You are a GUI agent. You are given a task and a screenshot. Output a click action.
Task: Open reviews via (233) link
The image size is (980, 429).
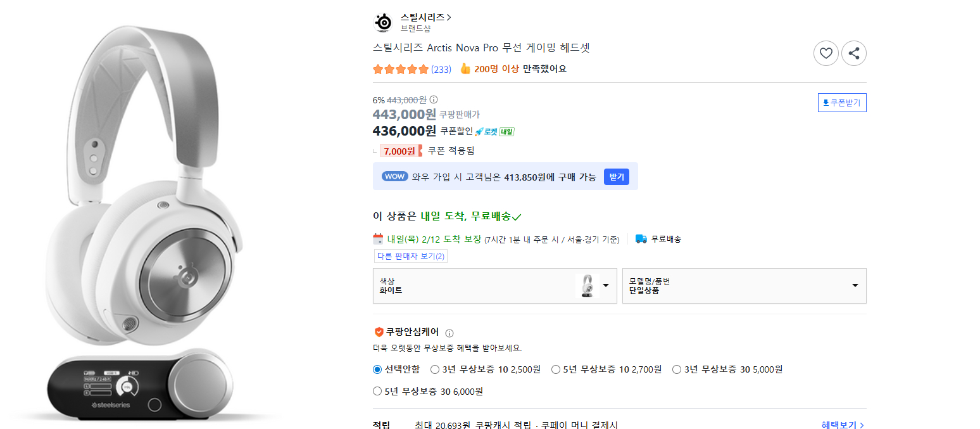coord(443,68)
